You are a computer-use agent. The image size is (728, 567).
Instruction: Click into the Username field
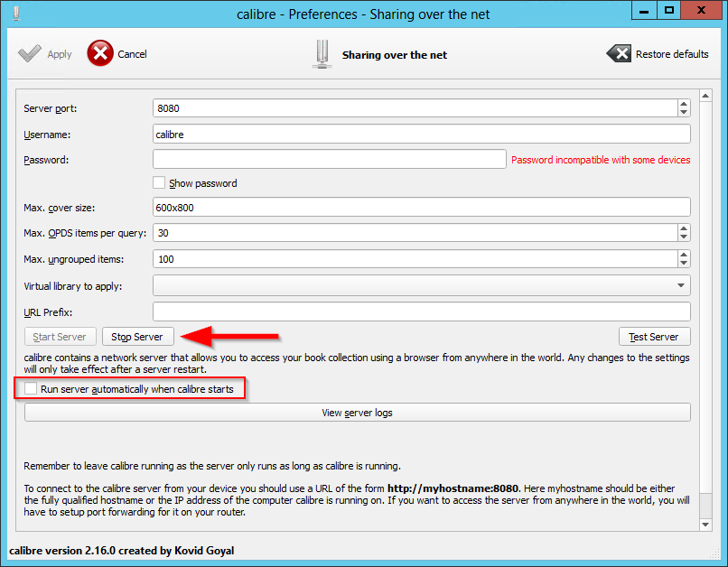coord(422,135)
